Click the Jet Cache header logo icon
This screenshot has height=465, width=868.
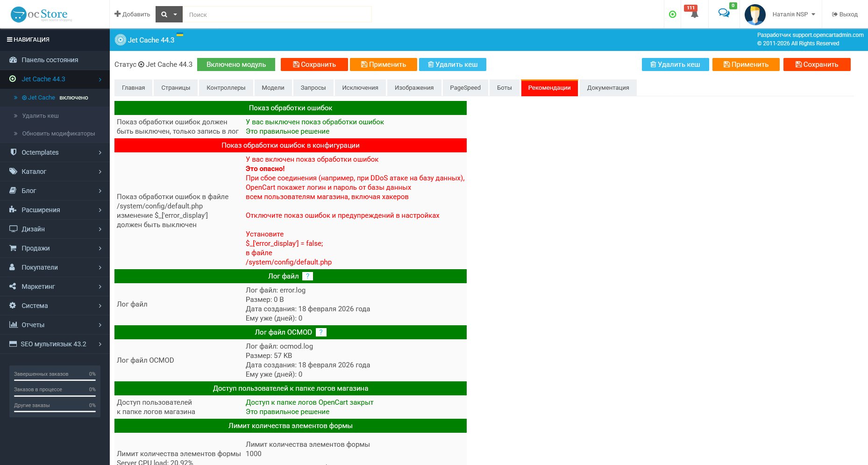tap(121, 40)
